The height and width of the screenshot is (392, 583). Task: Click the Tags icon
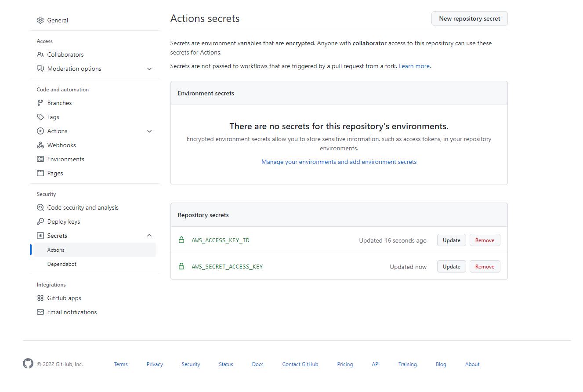pyautogui.click(x=40, y=116)
